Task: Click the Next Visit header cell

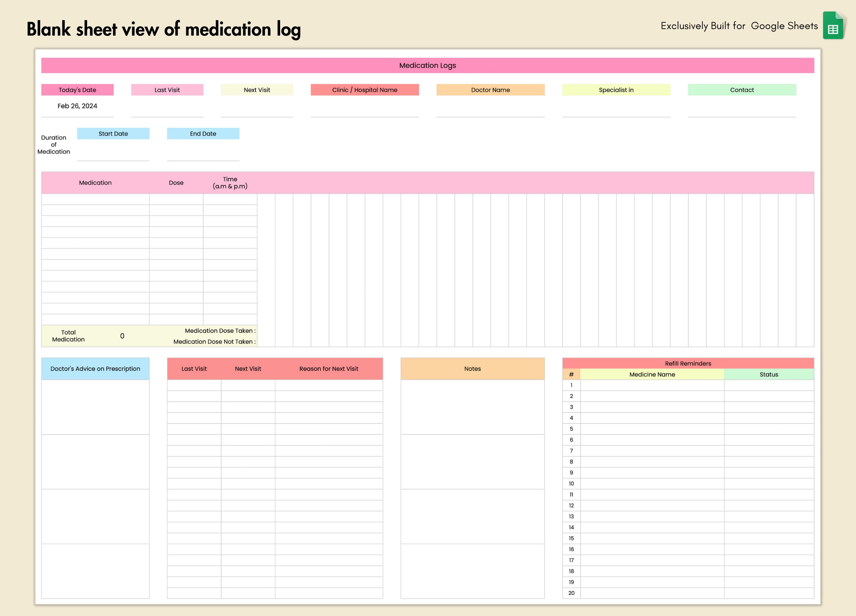Action: tap(257, 90)
